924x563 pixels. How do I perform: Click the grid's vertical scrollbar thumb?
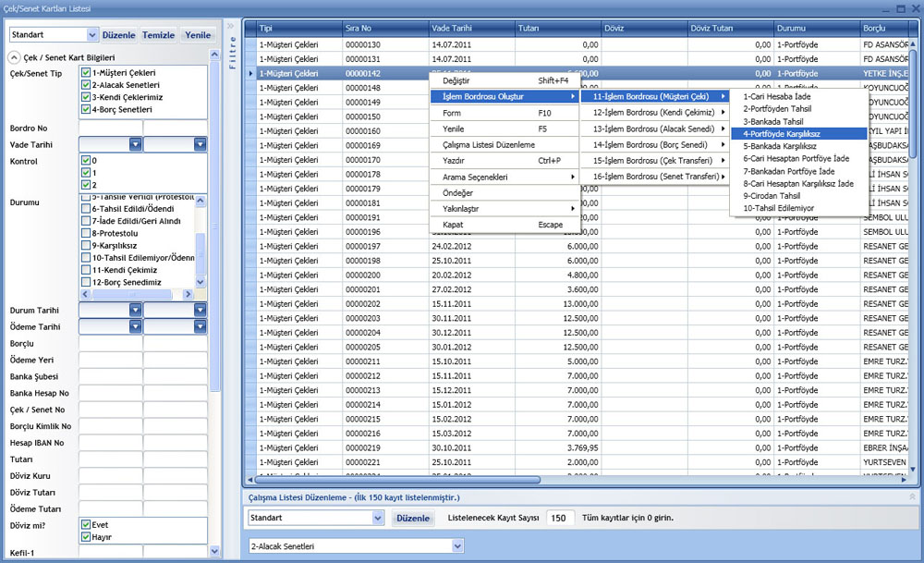point(912,104)
